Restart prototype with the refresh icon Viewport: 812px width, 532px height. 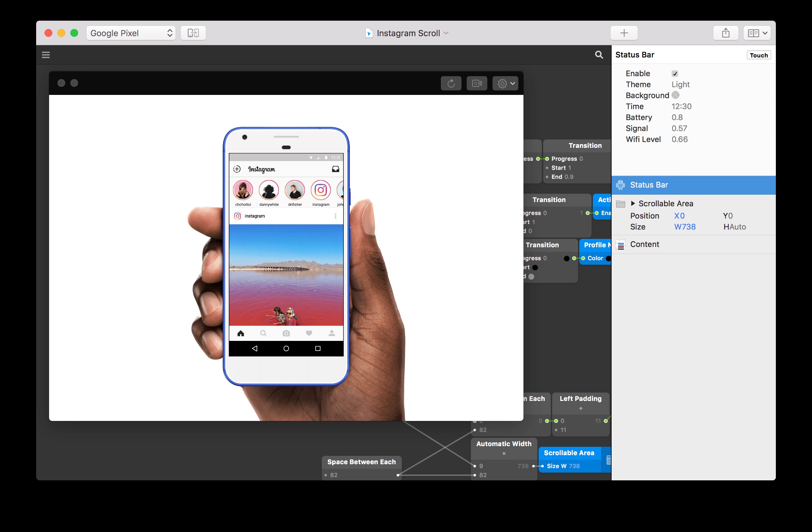tap(451, 83)
